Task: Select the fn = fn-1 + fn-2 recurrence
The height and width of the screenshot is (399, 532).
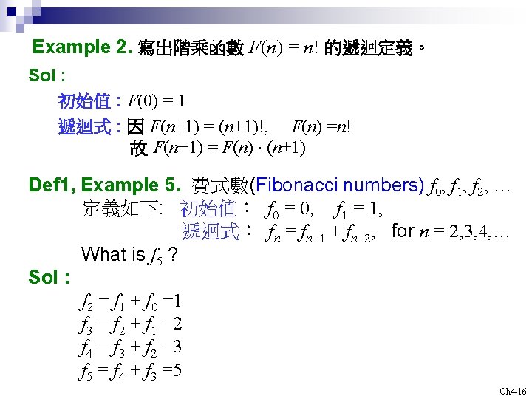Action: pos(320,233)
